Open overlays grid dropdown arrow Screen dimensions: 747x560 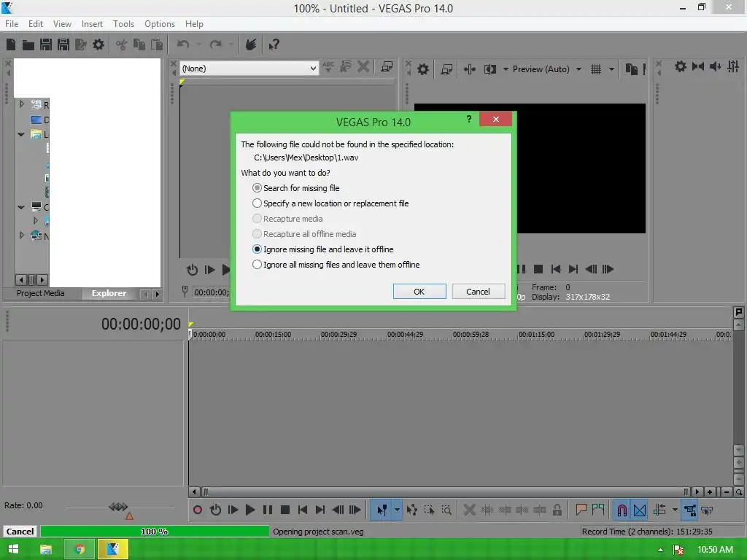click(x=611, y=69)
